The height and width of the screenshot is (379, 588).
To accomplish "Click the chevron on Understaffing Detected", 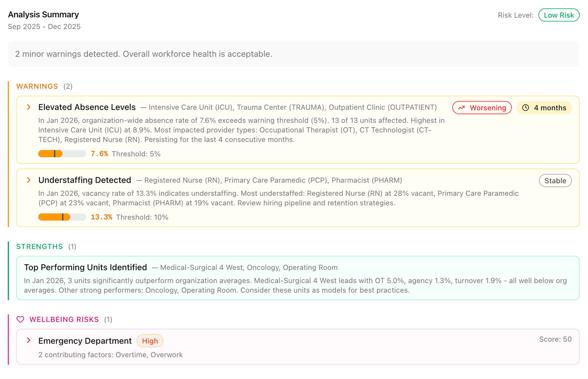I will (x=28, y=180).
